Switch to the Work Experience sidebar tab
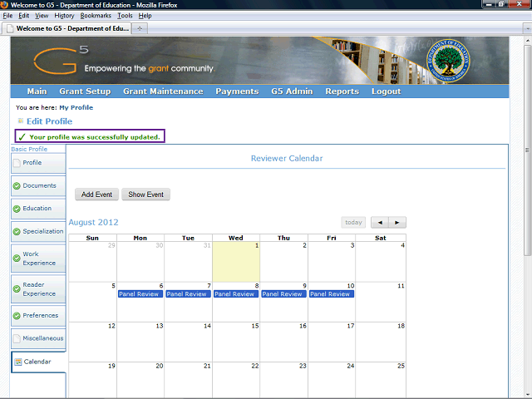The width and height of the screenshot is (532, 399). 38,259
